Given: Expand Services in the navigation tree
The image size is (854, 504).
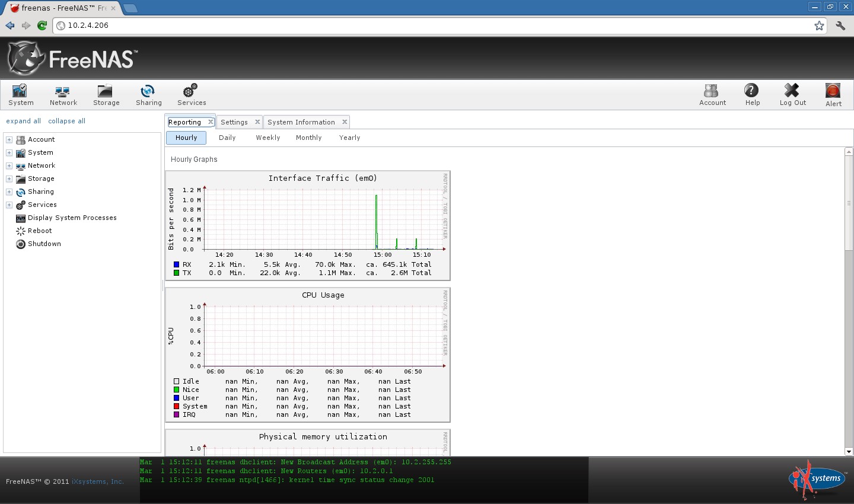Looking at the screenshot, I should pos(9,205).
